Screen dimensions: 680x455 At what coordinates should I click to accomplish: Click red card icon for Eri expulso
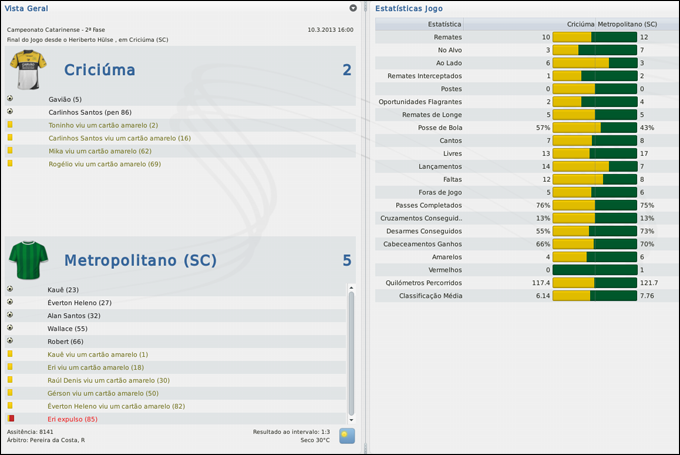(11, 419)
